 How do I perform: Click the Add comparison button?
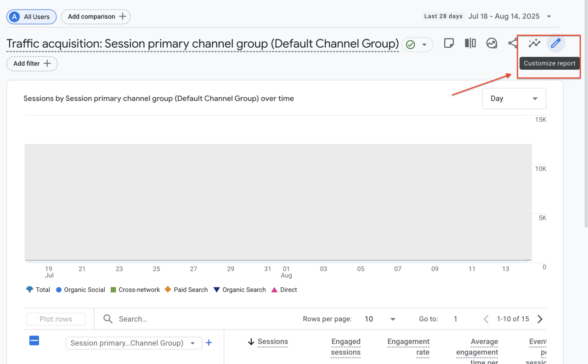[96, 17]
